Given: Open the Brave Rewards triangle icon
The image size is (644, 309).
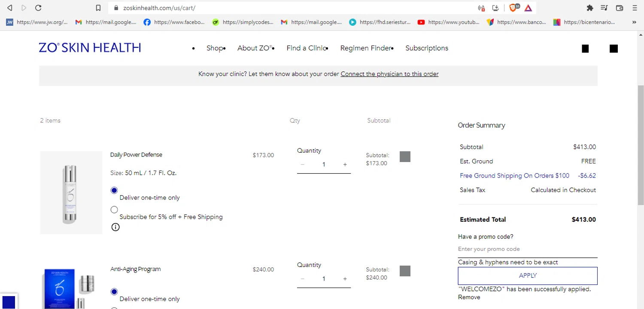Looking at the screenshot, I should [x=529, y=8].
